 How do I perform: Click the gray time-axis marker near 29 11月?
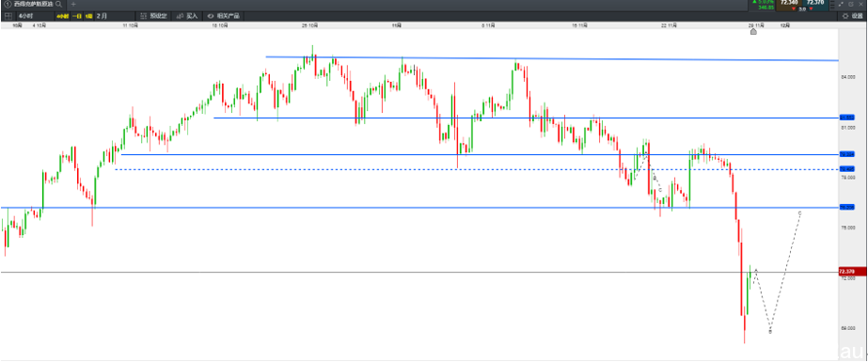(753, 32)
